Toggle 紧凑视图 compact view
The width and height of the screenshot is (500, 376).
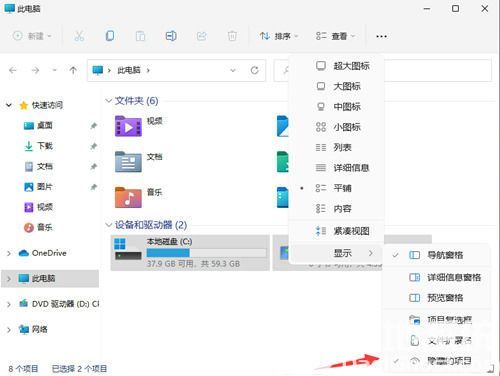pyautogui.click(x=337, y=231)
